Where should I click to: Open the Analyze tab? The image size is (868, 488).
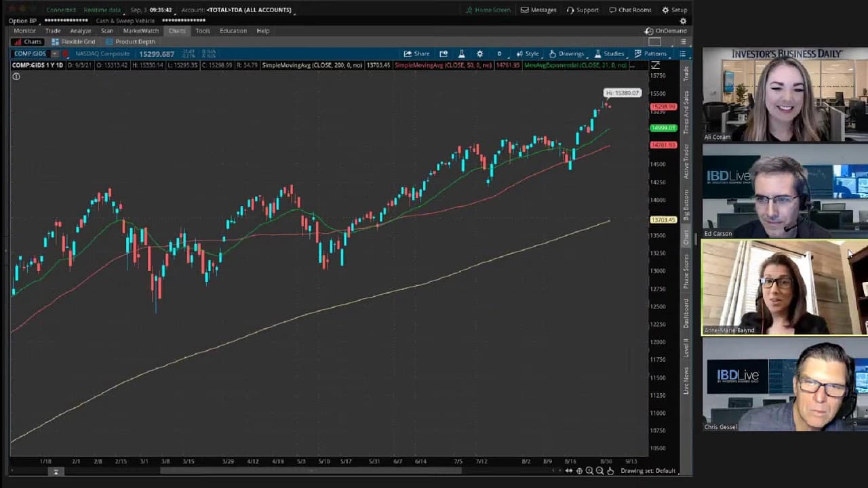pyautogui.click(x=80, y=30)
